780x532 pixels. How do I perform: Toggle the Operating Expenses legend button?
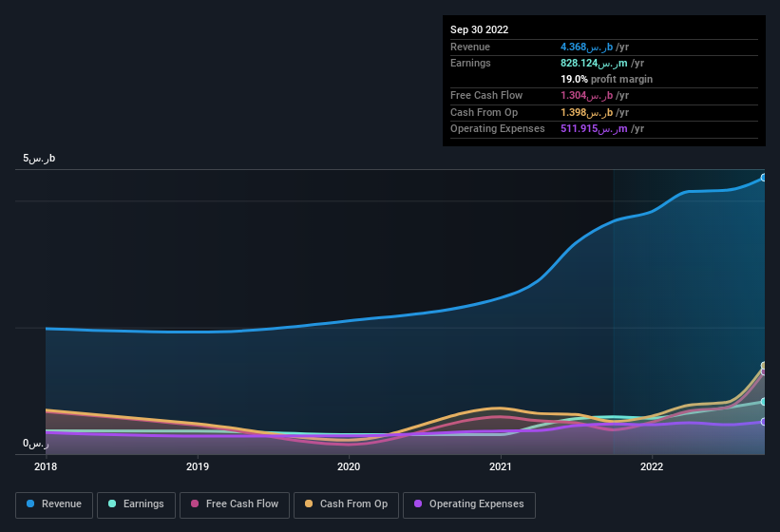pos(469,504)
